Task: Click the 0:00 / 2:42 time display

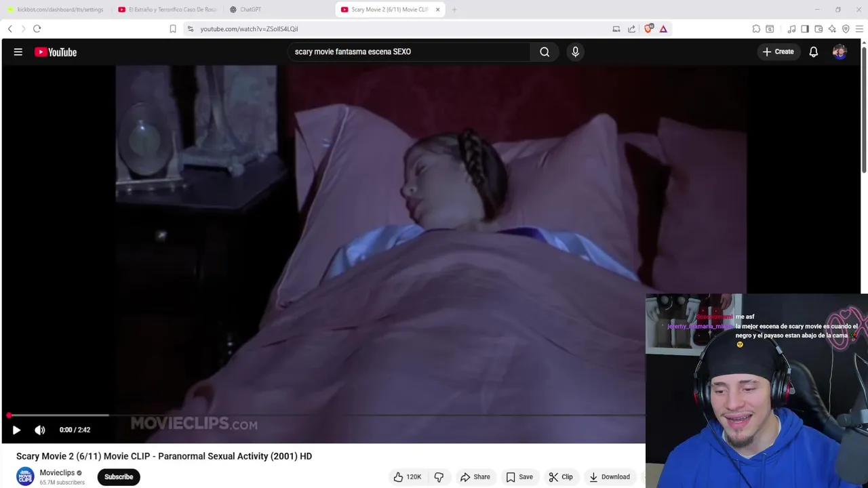Action: pyautogui.click(x=75, y=430)
